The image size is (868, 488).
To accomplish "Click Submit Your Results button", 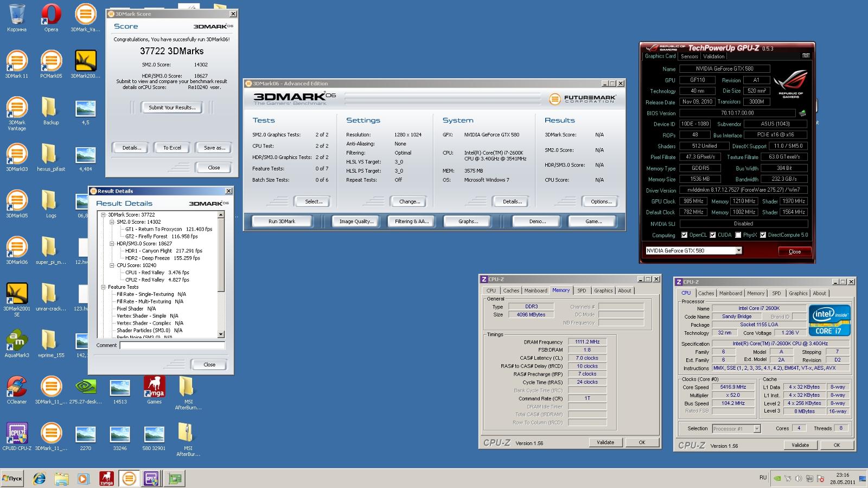I will pos(172,107).
